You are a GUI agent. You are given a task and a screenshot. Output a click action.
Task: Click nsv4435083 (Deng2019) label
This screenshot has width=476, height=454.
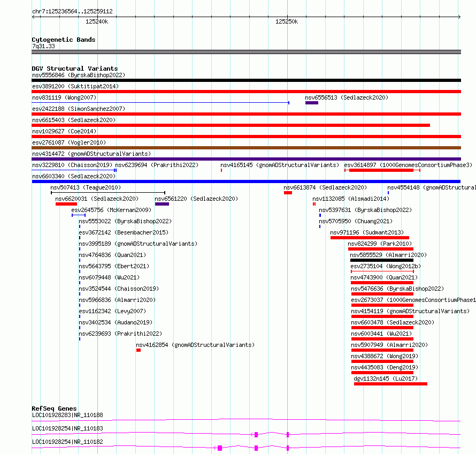385,367
